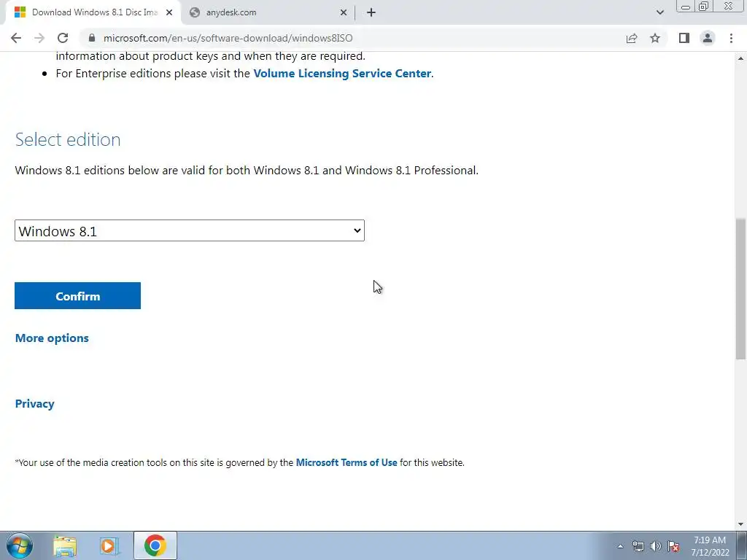Click the Confirm button

pos(77,296)
